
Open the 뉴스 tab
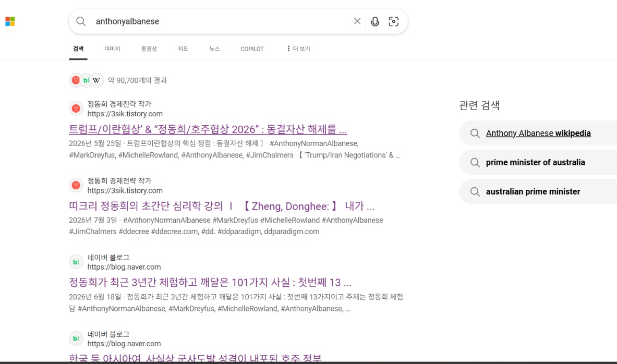(214, 49)
